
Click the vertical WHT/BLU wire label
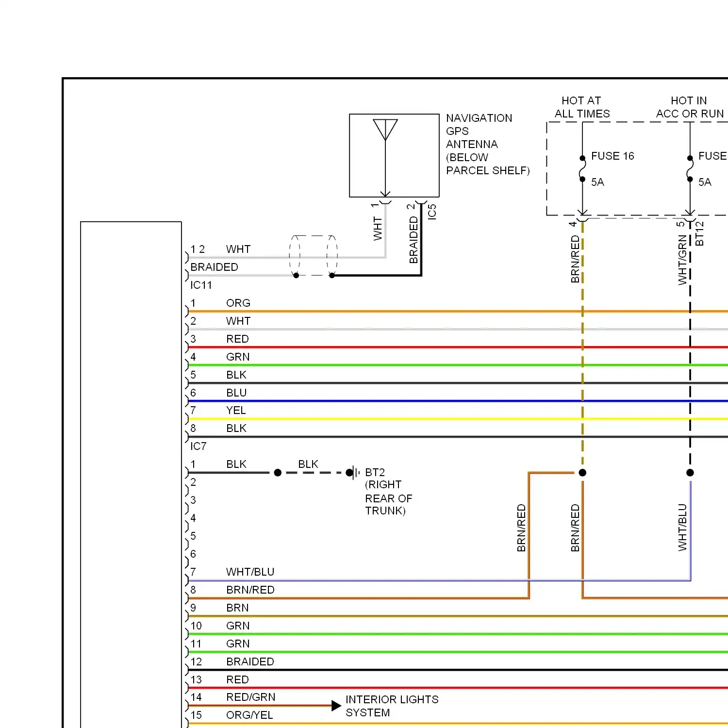[682, 528]
